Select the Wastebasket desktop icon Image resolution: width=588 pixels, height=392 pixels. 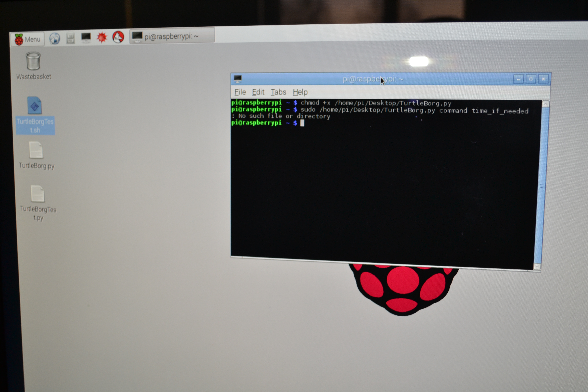click(33, 61)
